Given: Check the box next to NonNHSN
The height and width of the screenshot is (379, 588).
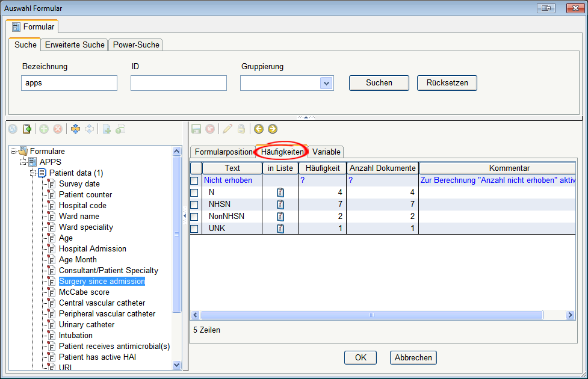Looking at the screenshot, I should (x=194, y=217).
